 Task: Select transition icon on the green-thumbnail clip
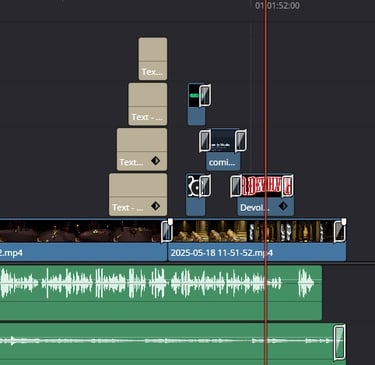[x=205, y=96]
